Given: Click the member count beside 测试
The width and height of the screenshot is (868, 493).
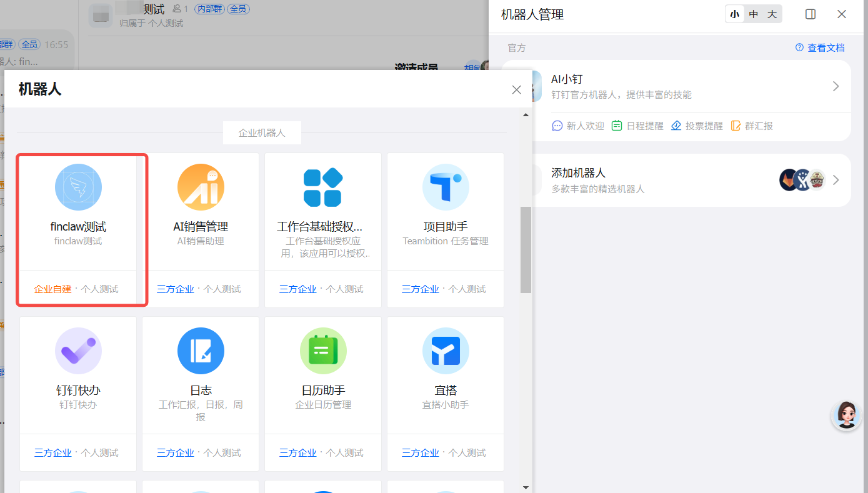Looking at the screenshot, I should click(180, 9).
